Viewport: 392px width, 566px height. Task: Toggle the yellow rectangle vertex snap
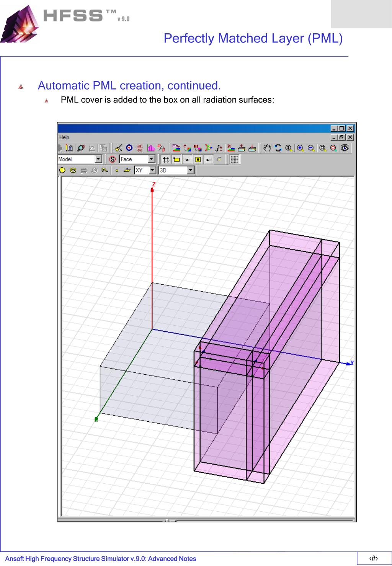coord(176,159)
